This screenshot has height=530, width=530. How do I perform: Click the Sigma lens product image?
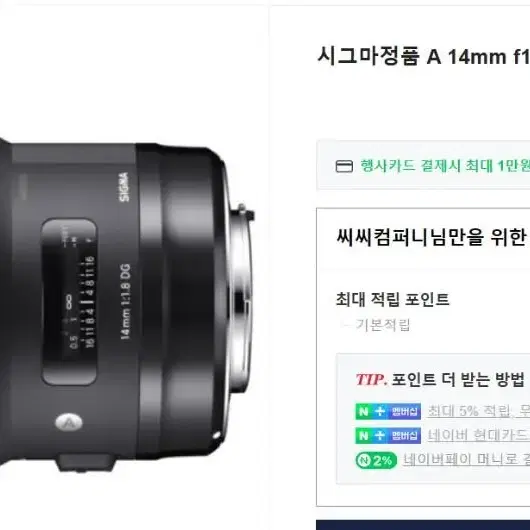pos(127,304)
